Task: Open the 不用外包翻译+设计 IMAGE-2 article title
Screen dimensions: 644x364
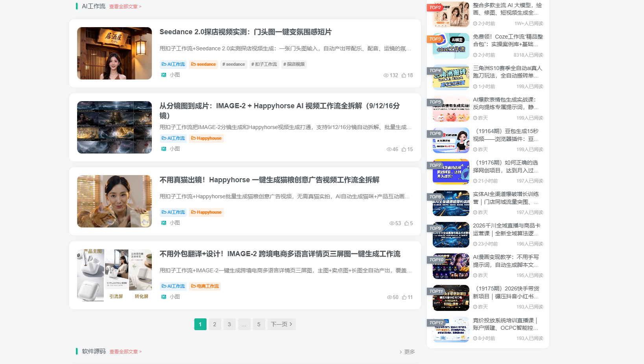Action: coord(280,254)
